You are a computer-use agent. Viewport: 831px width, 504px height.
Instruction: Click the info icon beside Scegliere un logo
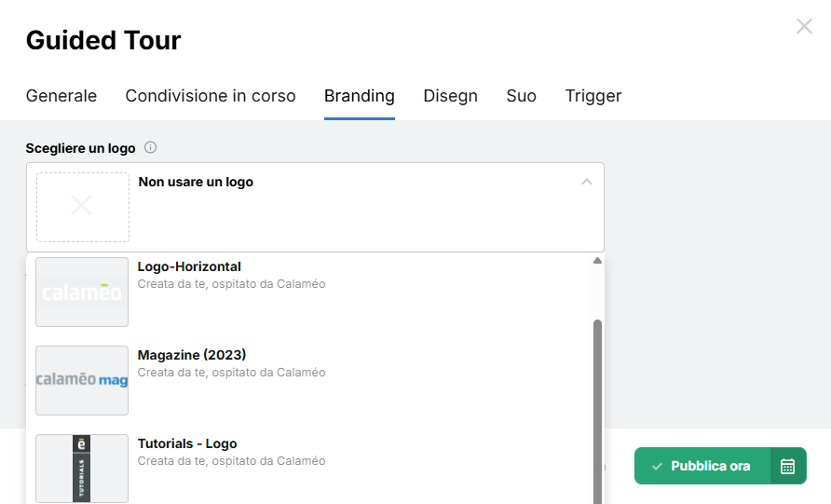coord(151,147)
